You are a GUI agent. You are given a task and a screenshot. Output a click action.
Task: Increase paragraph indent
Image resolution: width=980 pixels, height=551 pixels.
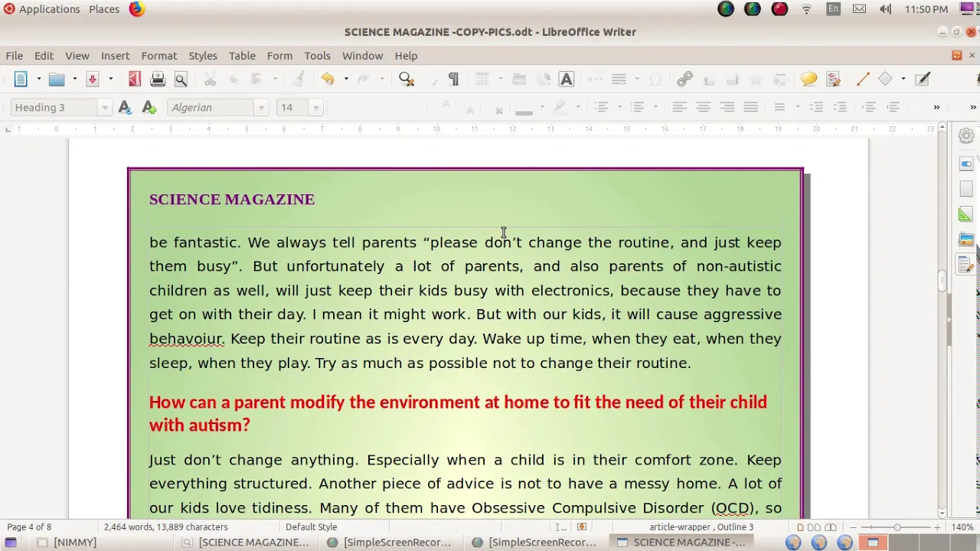870,107
